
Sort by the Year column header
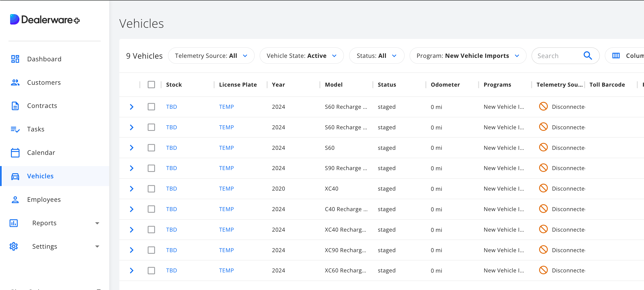278,84
